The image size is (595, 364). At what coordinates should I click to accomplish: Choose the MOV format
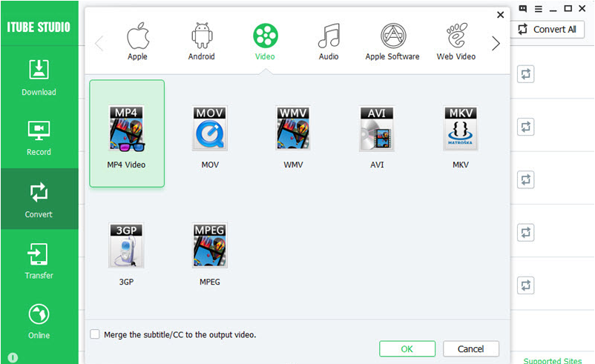click(x=210, y=137)
